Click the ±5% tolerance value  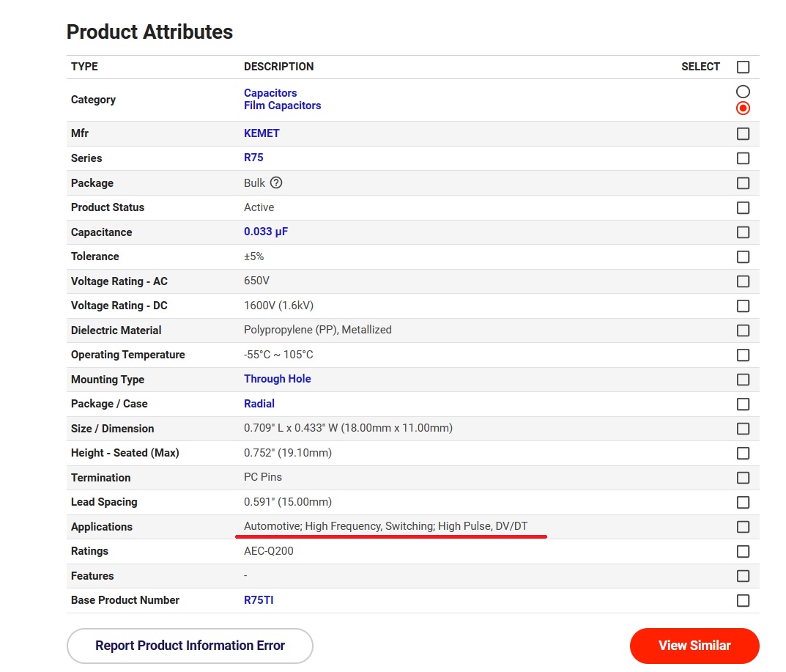[253, 256]
